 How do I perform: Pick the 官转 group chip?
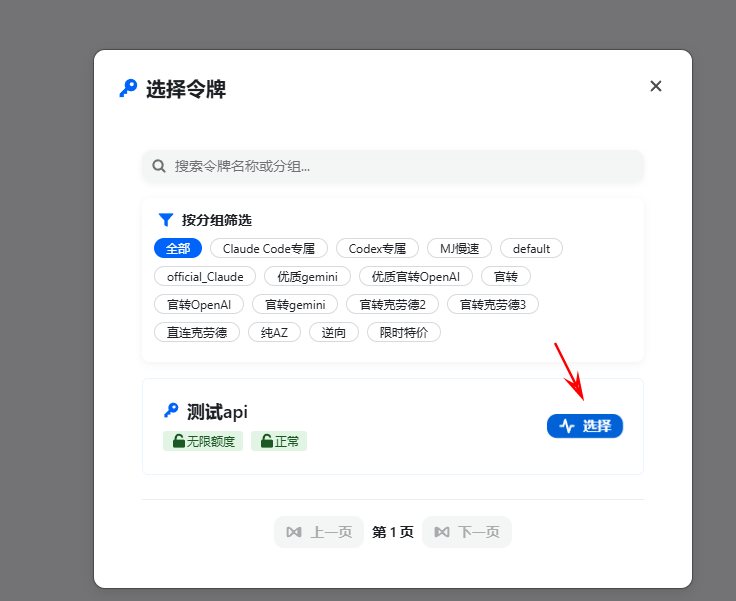506,277
